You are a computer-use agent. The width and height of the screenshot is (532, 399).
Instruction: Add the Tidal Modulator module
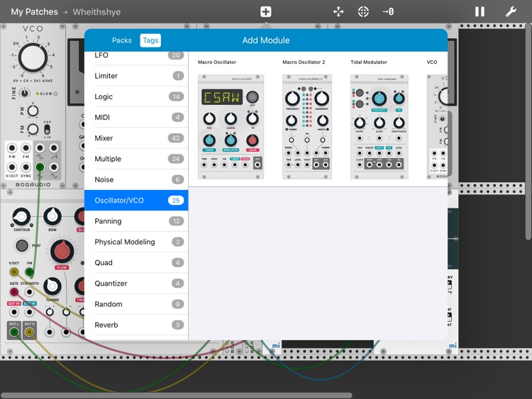coord(379,127)
